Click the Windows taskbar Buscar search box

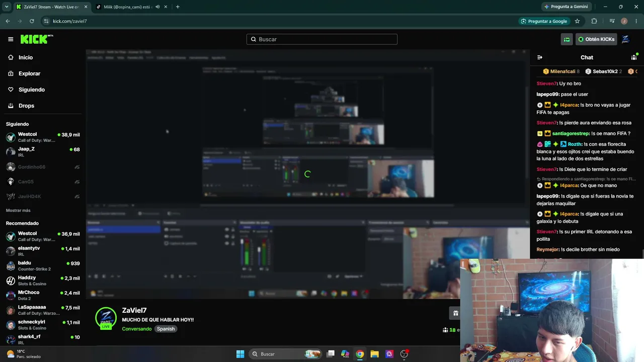pyautogui.click(x=285, y=354)
